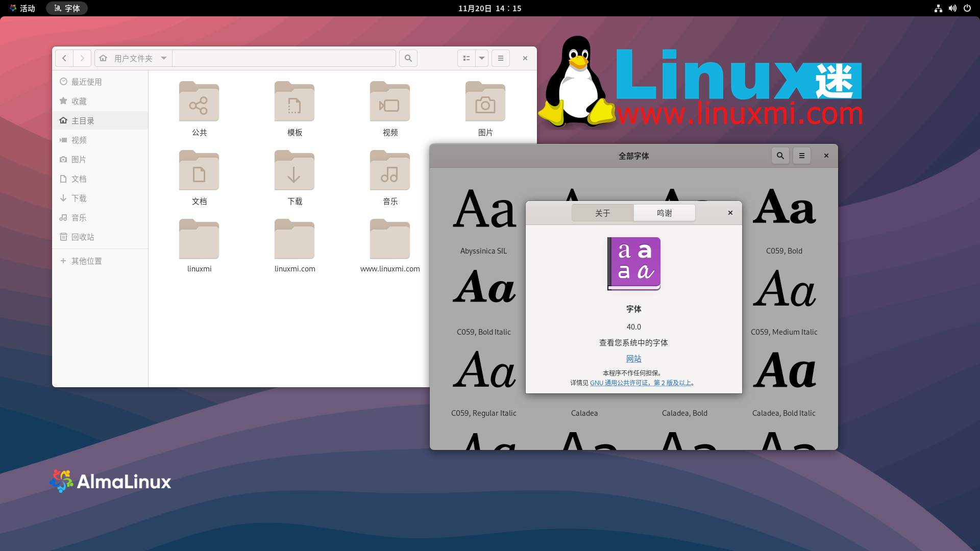Click the file manager path bar field
The image size is (980, 551).
click(x=284, y=58)
